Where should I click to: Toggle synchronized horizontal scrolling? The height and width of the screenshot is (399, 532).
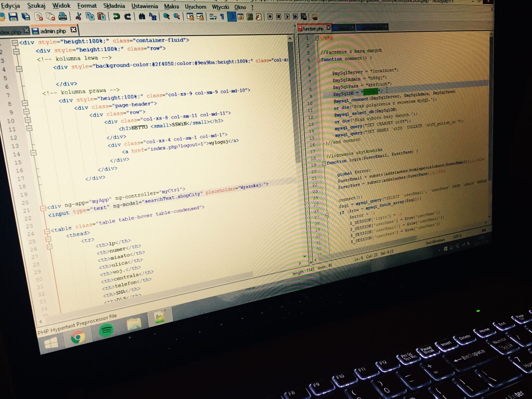tap(200, 16)
